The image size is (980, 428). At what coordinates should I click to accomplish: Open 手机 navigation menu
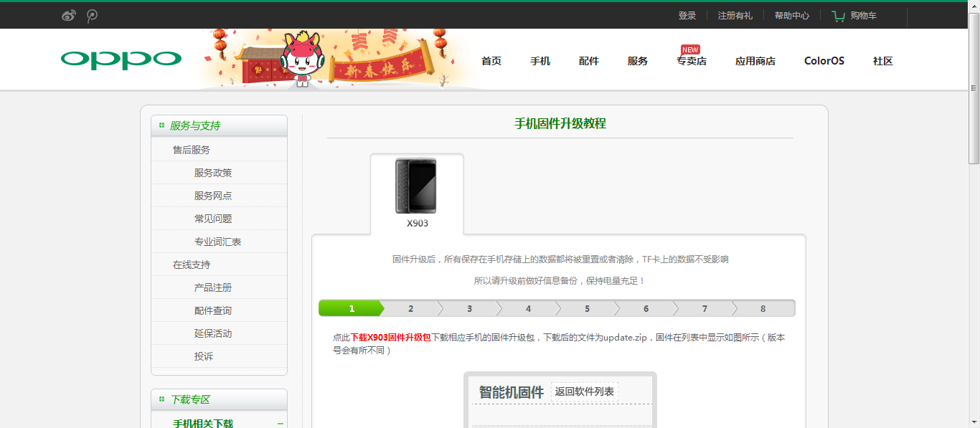[540, 61]
